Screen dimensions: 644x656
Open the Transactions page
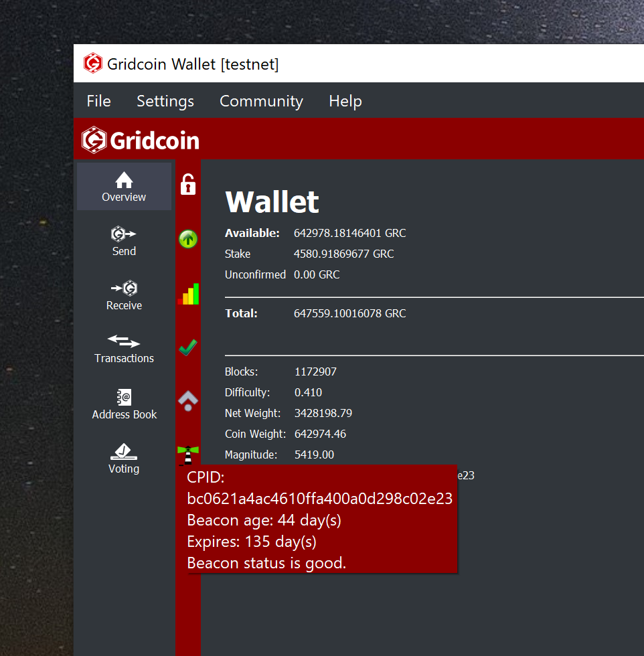[124, 349]
